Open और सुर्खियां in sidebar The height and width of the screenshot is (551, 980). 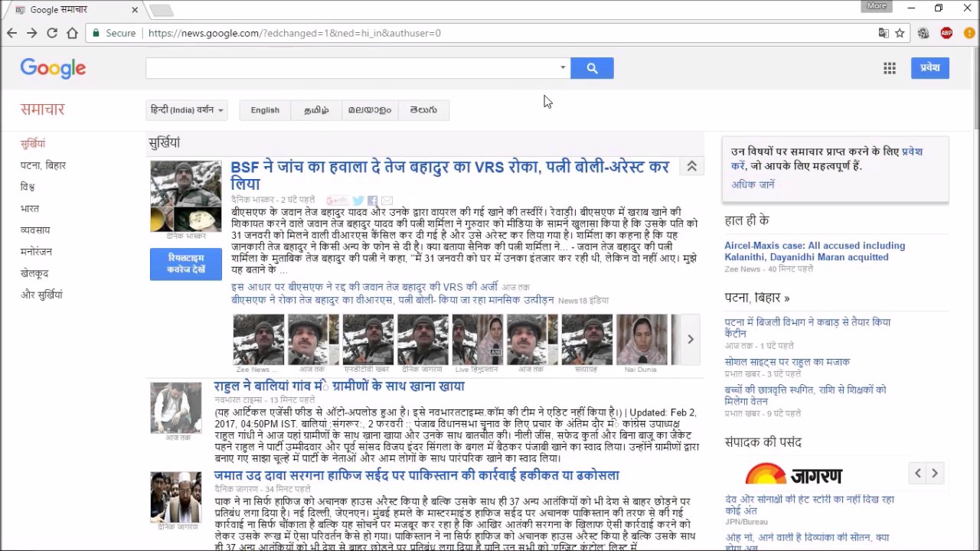(x=41, y=295)
